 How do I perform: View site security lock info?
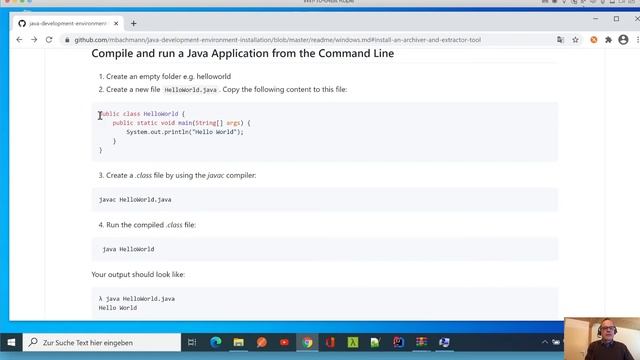click(x=67, y=40)
